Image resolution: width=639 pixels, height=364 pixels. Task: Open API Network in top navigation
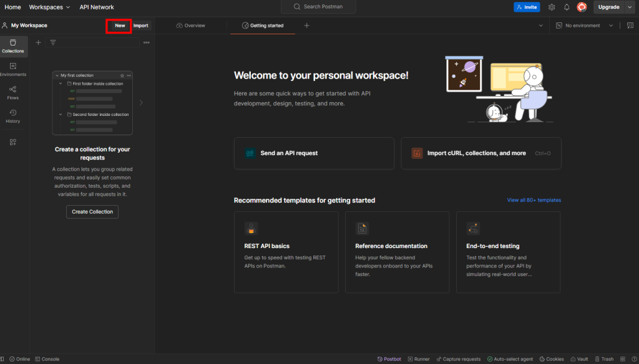97,7
